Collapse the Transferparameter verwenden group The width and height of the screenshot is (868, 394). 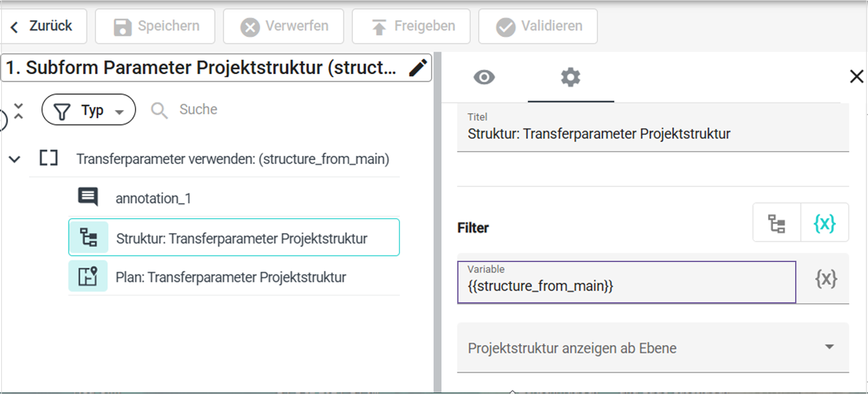click(14, 159)
